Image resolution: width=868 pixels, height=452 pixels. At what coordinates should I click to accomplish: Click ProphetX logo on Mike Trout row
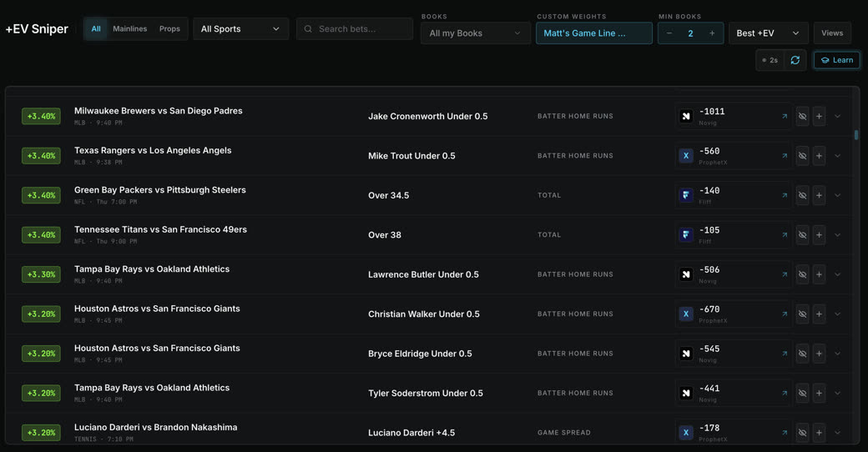(x=686, y=156)
